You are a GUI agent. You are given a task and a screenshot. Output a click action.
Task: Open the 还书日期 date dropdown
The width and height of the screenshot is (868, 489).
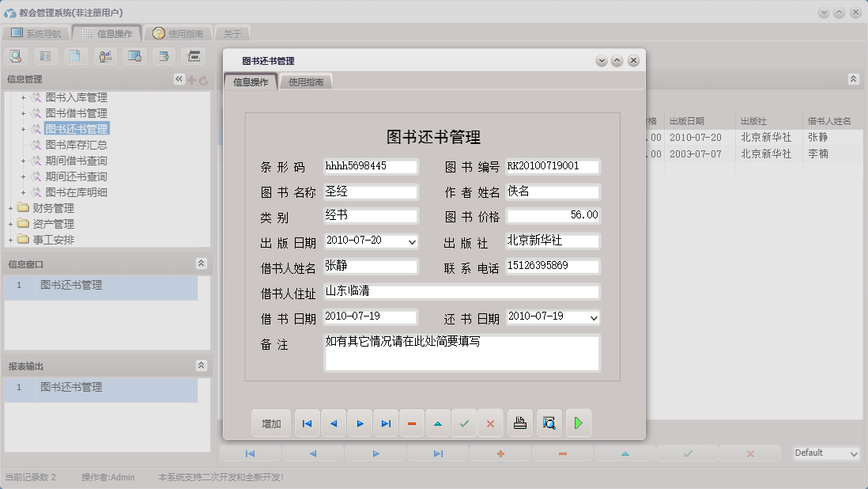coord(592,317)
